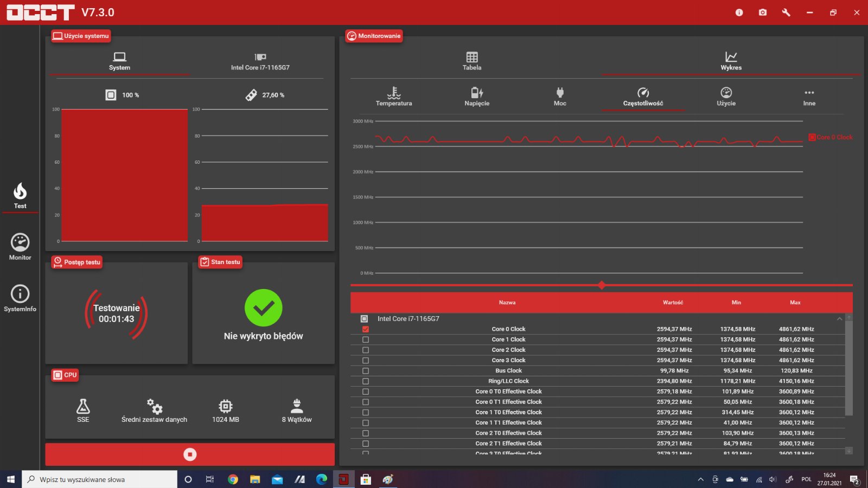Click the 1024 MB memory setting

pyautogui.click(x=226, y=410)
